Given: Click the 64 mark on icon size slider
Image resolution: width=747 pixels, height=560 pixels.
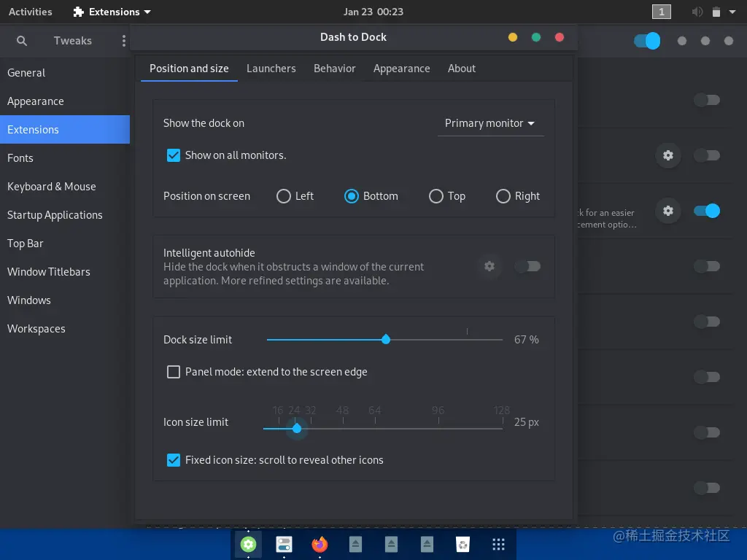Looking at the screenshot, I should pos(374,411).
